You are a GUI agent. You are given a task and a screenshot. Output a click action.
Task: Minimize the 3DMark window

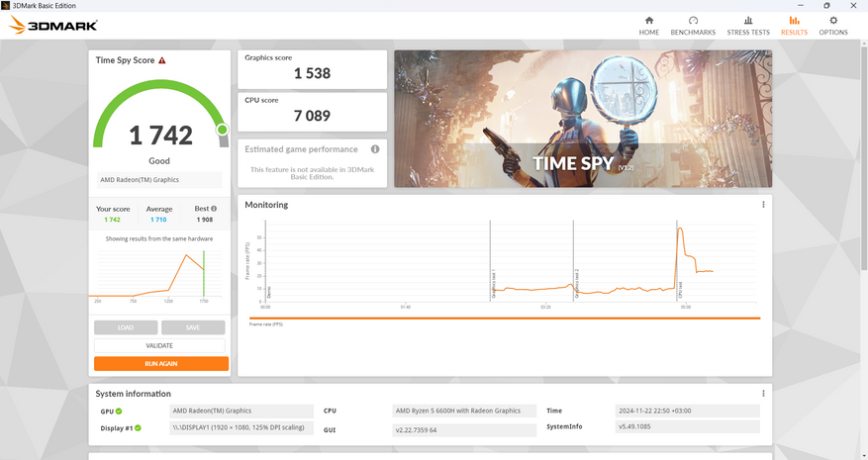801,6
